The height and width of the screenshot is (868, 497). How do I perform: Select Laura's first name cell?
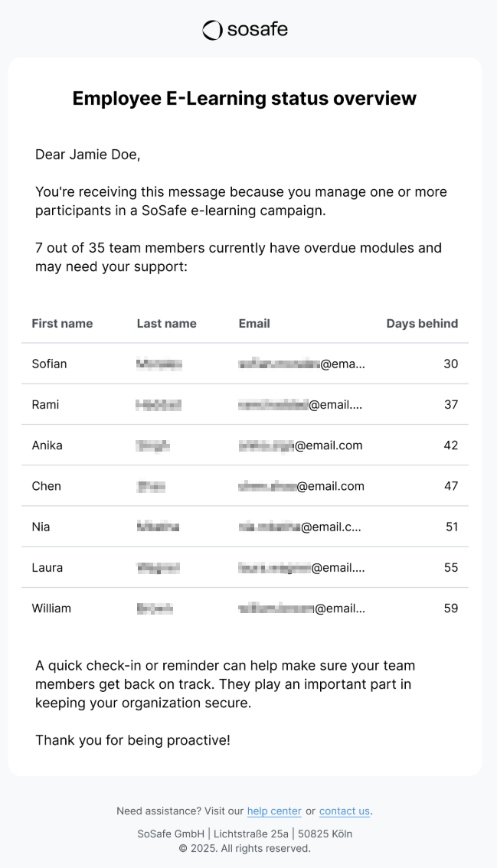pos(47,567)
